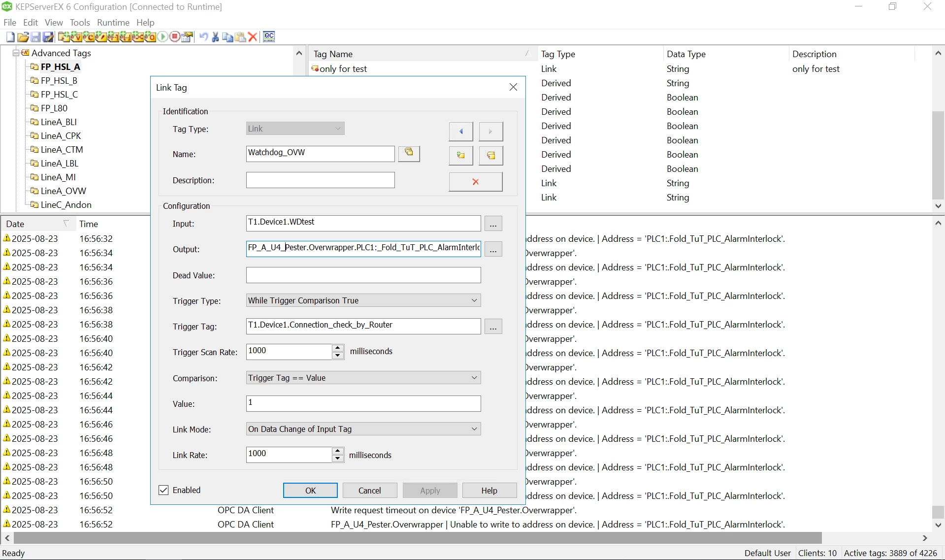Screen dimensions: 945x560
Task: Click the KEPServerEX app icon in title bar
Action: 7,7
